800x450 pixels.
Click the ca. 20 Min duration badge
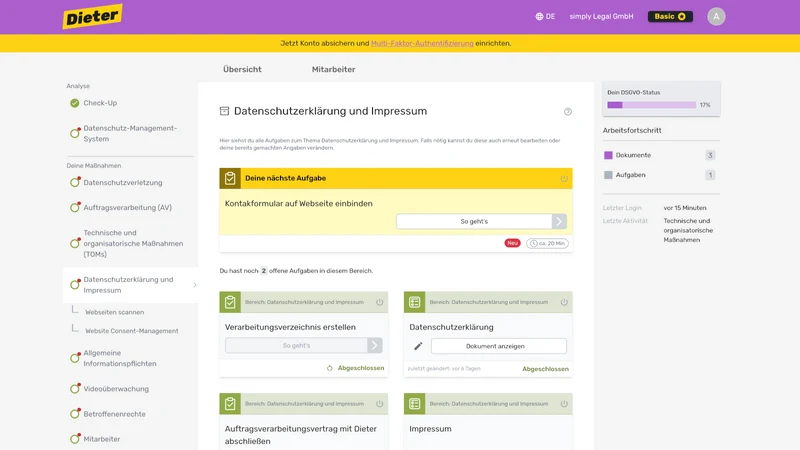click(547, 243)
